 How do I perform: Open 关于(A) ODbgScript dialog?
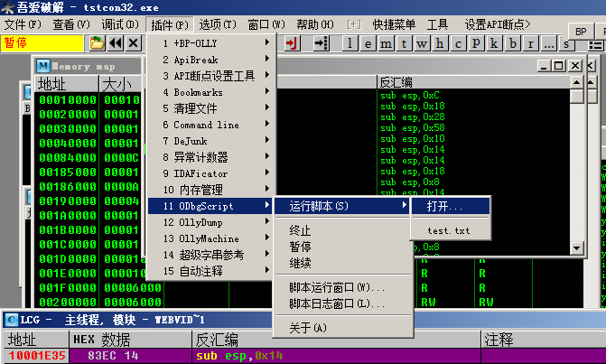[x=342, y=328]
